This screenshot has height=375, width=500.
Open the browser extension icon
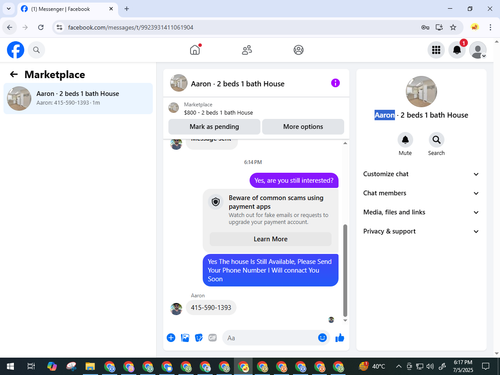coord(475,27)
